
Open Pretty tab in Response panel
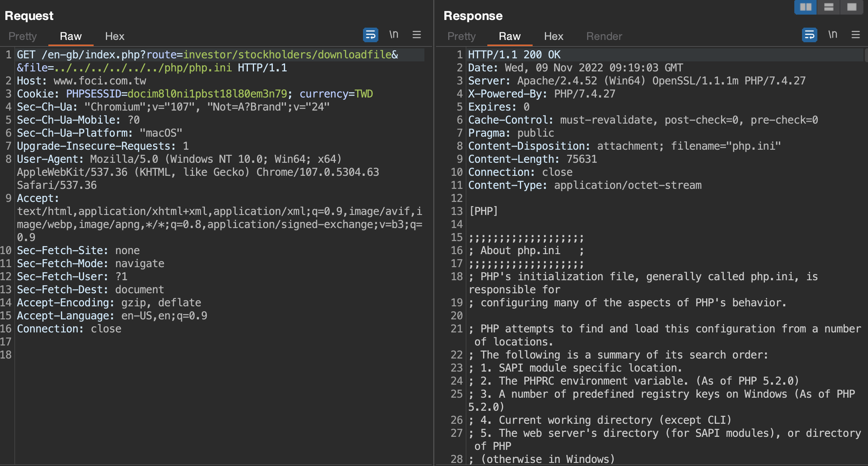(462, 36)
